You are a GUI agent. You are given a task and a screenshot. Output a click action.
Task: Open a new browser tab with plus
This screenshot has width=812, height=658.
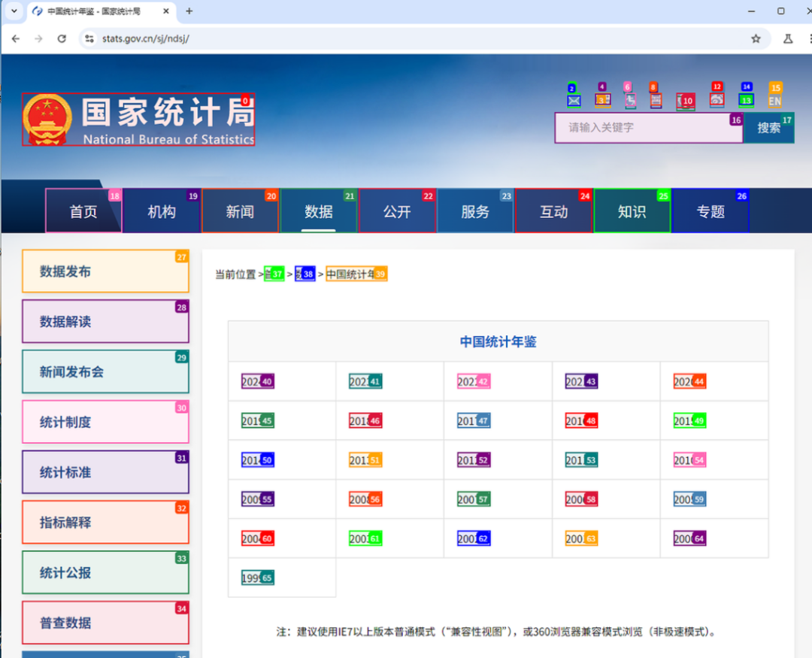click(189, 11)
